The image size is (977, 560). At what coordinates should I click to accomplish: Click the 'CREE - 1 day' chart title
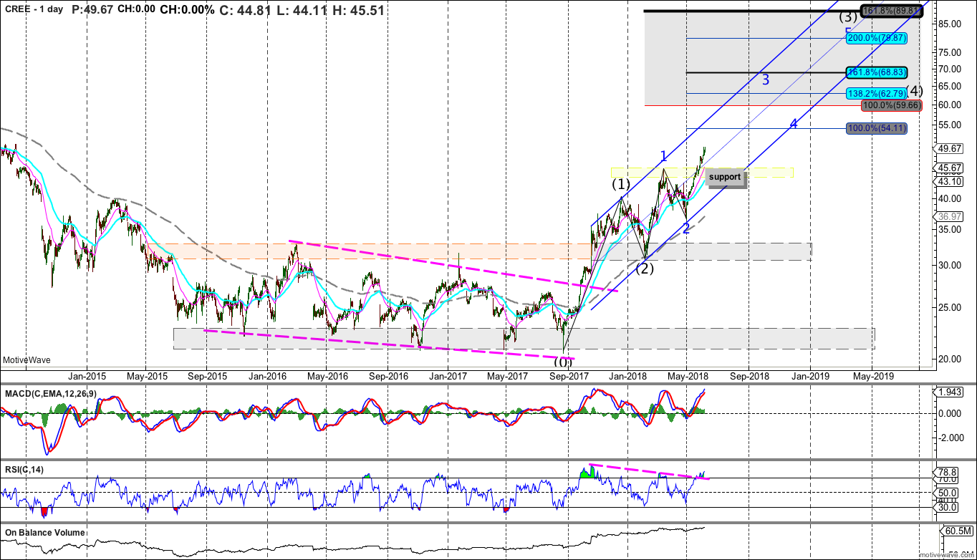(x=33, y=9)
